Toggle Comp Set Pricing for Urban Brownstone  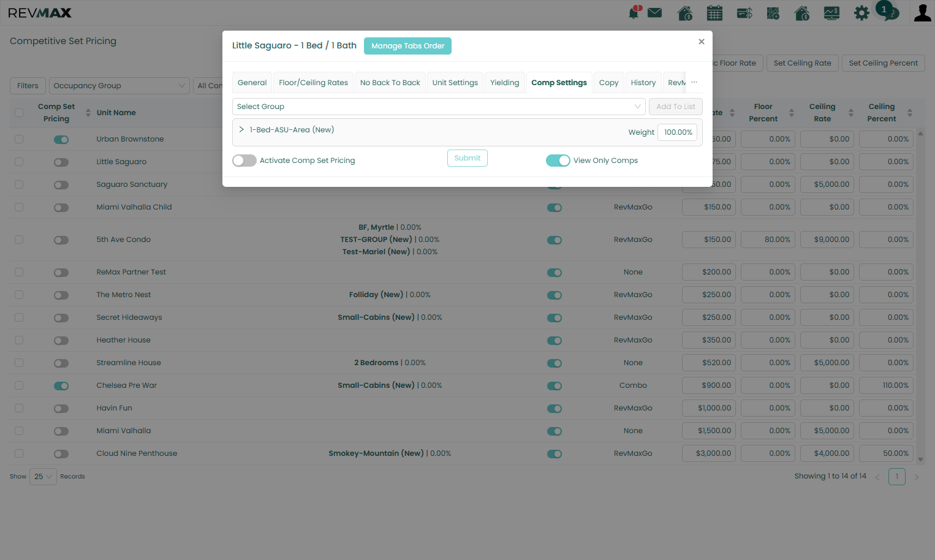(x=61, y=140)
